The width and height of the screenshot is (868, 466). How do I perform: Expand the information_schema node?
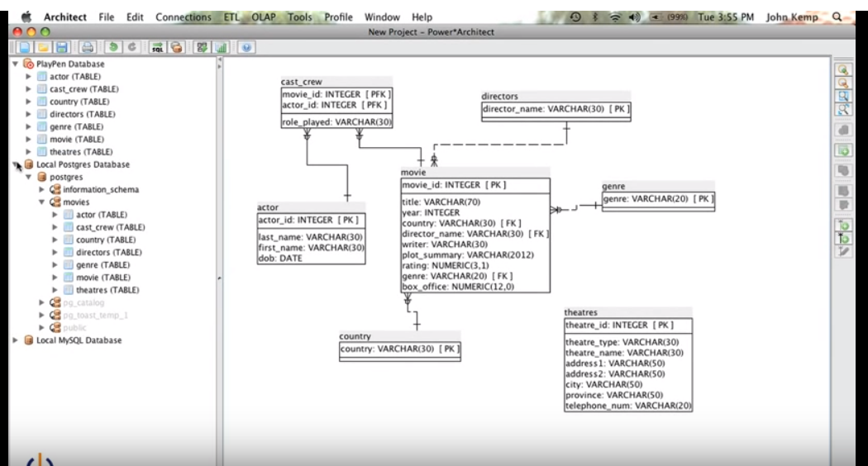click(x=41, y=189)
